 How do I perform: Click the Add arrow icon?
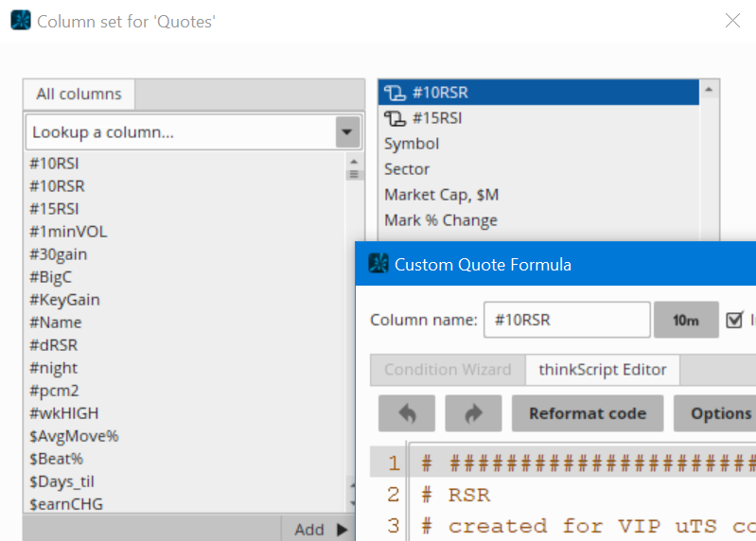point(342,530)
